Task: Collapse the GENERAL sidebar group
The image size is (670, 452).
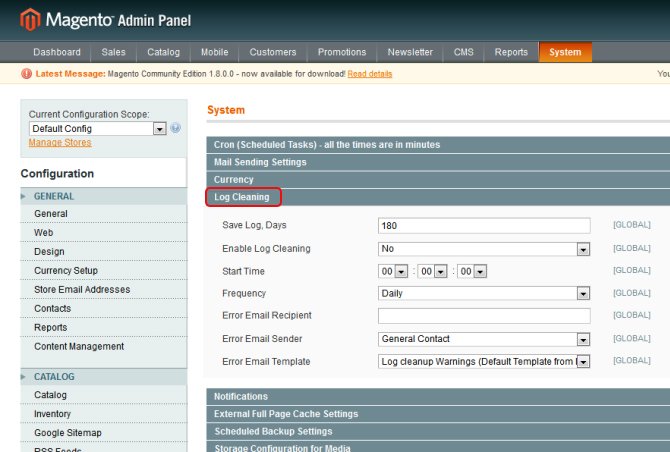Action: pos(104,196)
